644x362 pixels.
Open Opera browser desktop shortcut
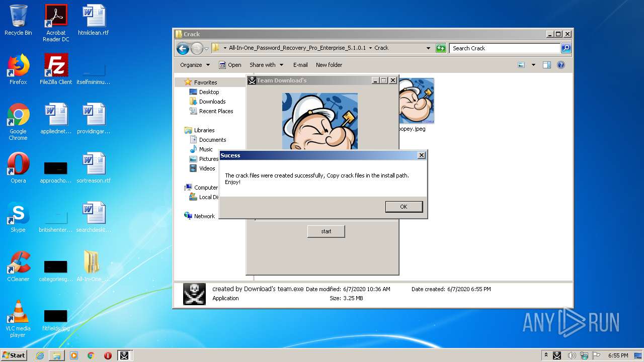[x=18, y=168]
